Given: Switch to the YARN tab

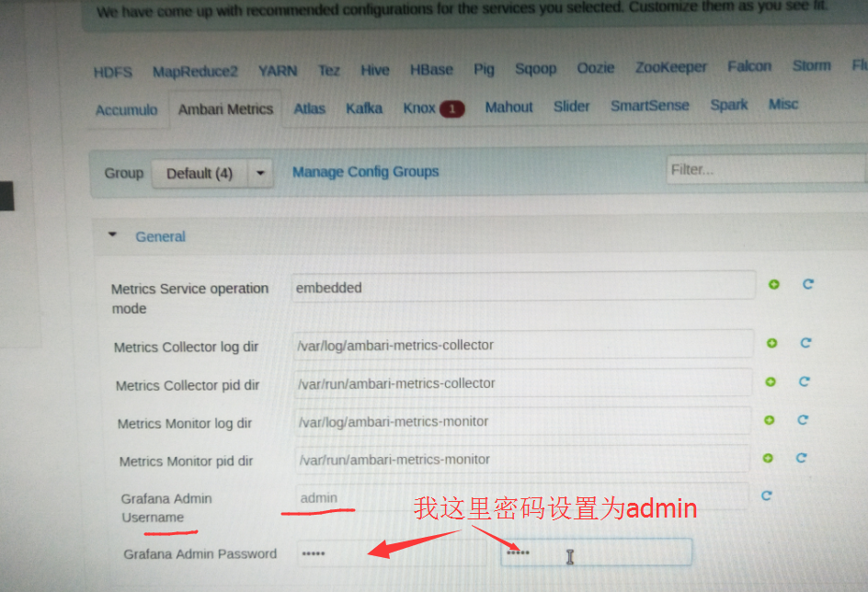Looking at the screenshot, I should point(278,71).
